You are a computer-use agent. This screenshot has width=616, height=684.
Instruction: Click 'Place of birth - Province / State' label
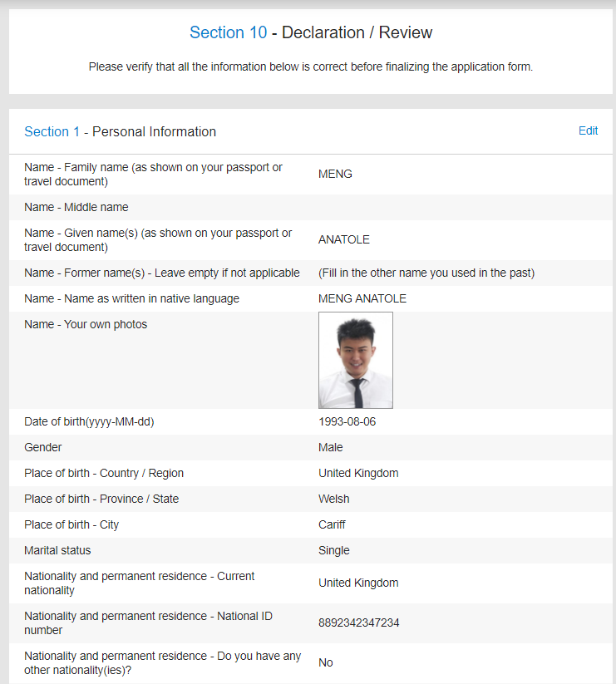[101, 499]
